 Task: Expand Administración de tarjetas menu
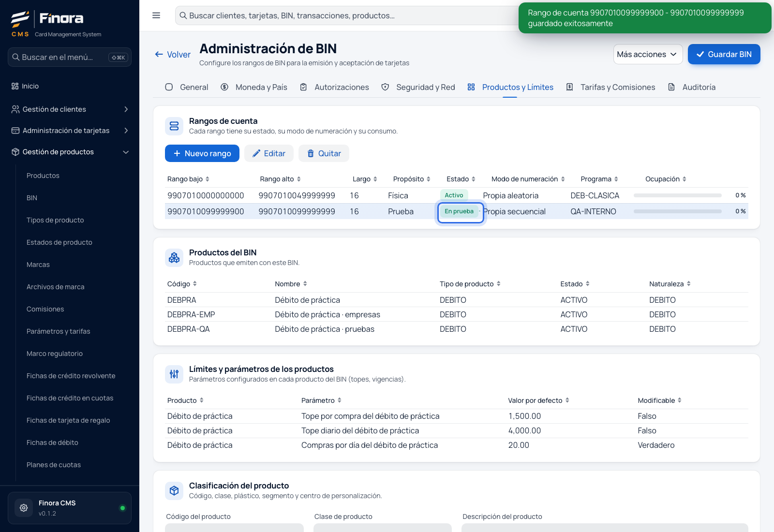pos(70,131)
